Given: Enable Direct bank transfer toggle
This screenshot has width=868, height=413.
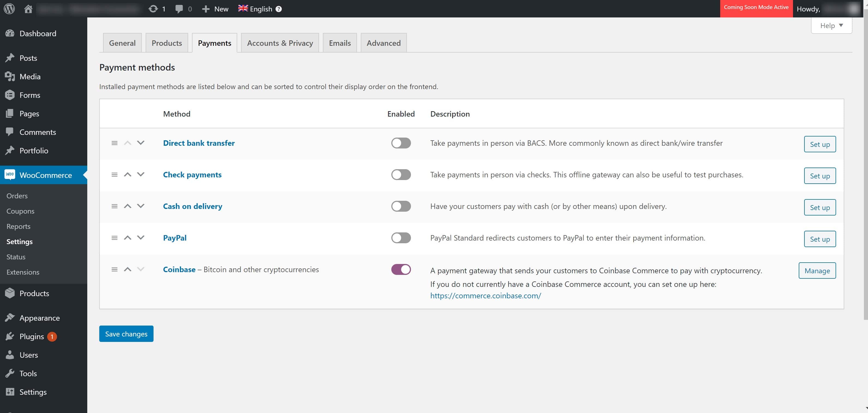Looking at the screenshot, I should click(x=401, y=143).
